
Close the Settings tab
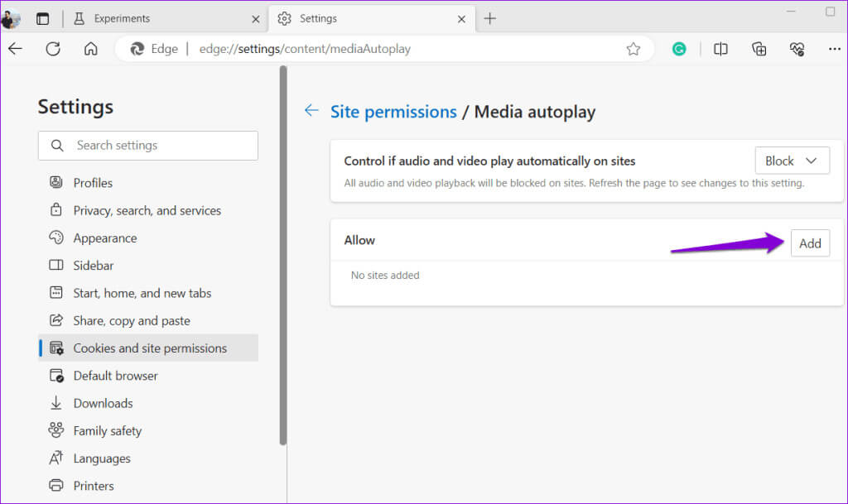461,19
